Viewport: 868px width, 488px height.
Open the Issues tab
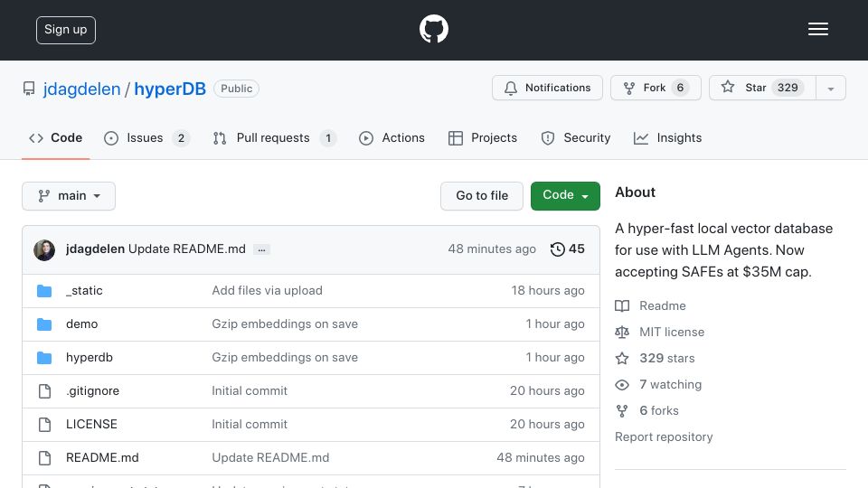146,137
